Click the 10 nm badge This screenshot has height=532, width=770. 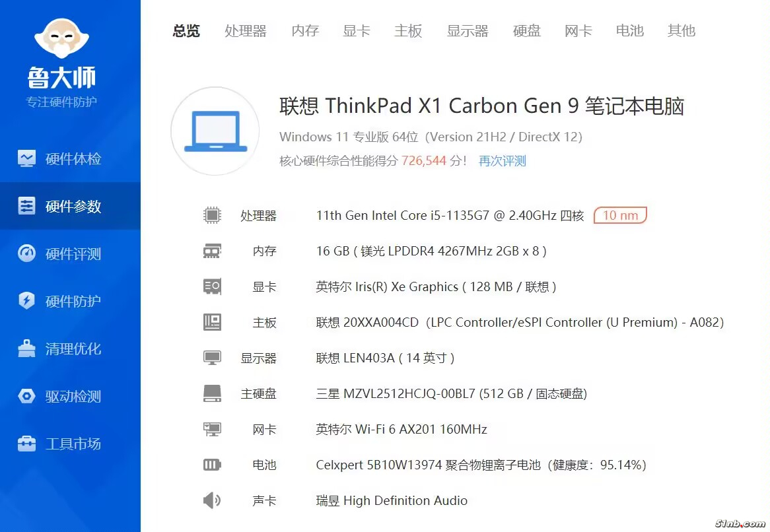pos(620,215)
